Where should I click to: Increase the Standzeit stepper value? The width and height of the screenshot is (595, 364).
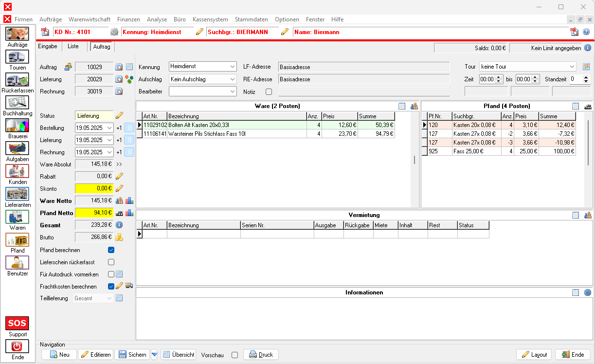586,77
